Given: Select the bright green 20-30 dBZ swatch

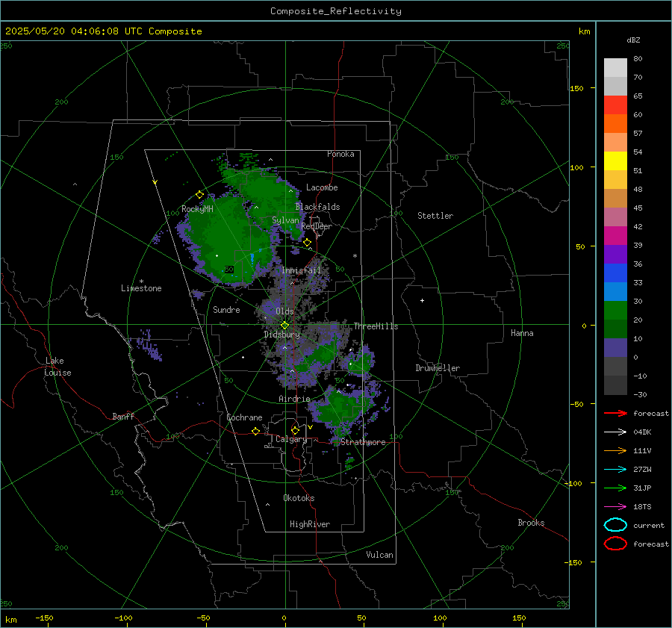Looking at the screenshot, I should click(x=615, y=311).
